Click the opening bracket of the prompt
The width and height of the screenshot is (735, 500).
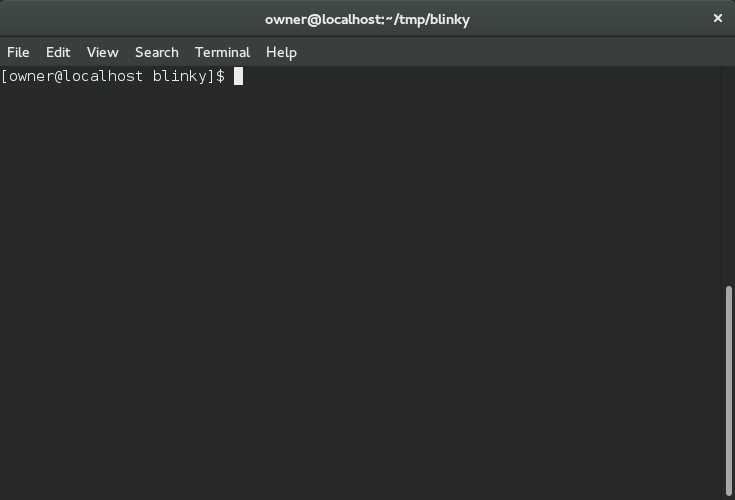(x=5, y=76)
